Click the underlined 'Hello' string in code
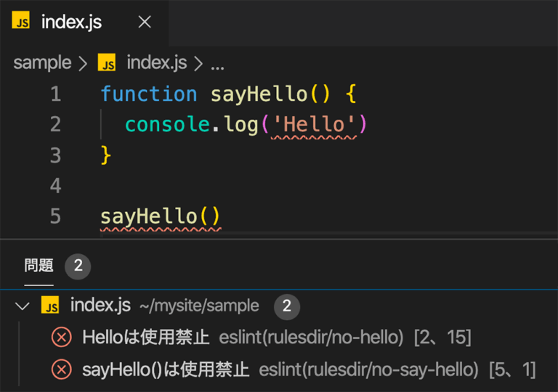Viewport: 558px width, 392px height. tap(314, 125)
